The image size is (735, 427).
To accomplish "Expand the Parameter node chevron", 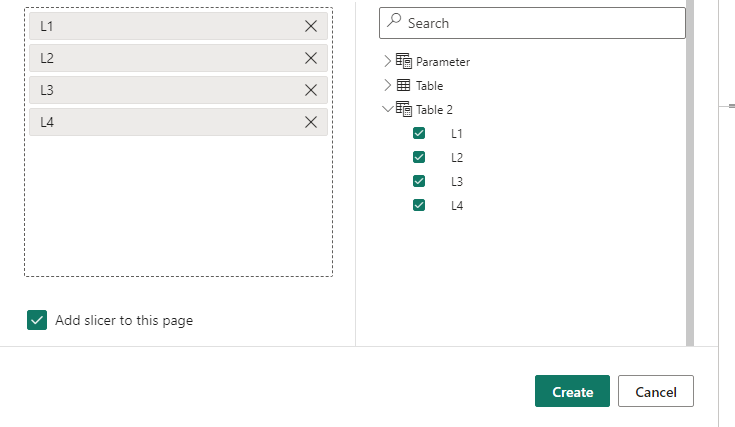I will coord(387,61).
